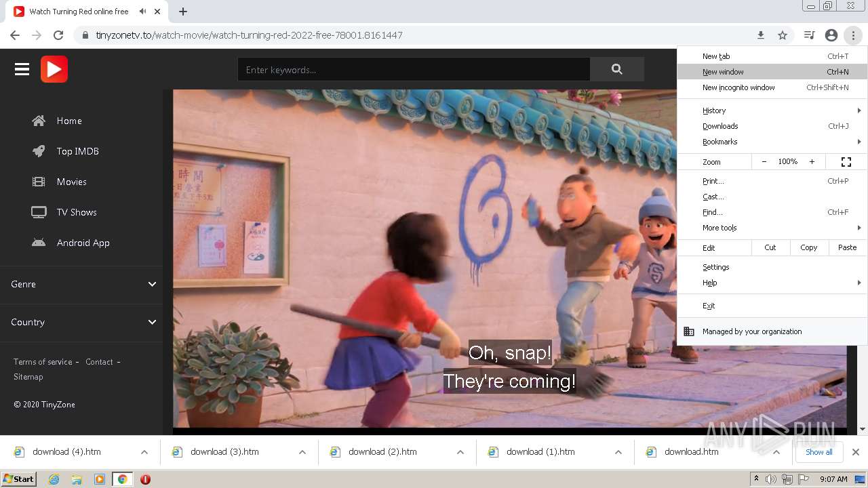The width and height of the screenshot is (868, 488).
Task: Open the Contact link
Action: point(99,362)
